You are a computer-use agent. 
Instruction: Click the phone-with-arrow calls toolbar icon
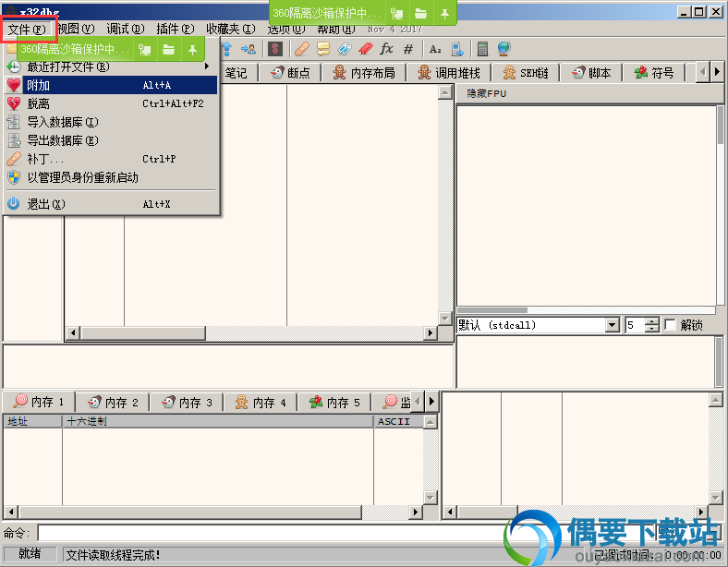coord(457,49)
